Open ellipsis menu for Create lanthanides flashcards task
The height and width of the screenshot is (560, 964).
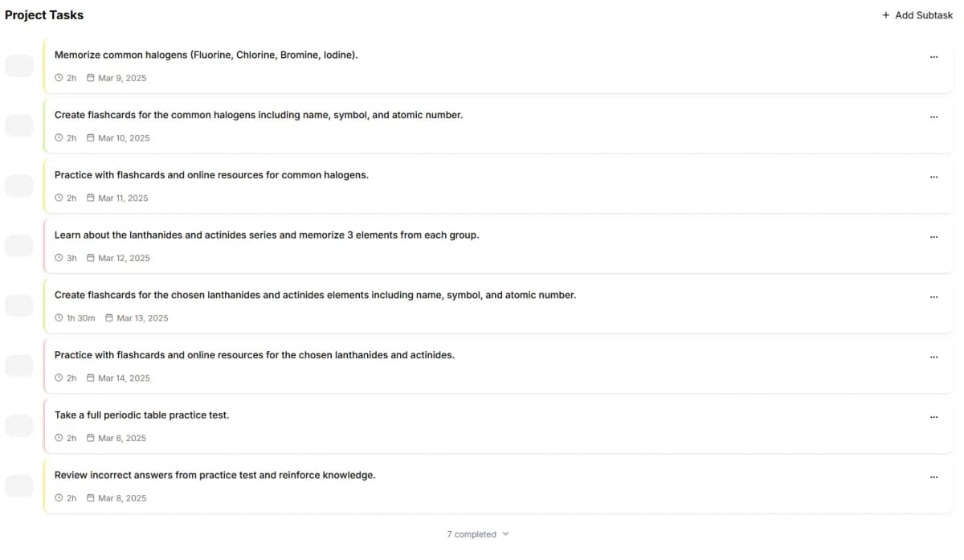[933, 297]
